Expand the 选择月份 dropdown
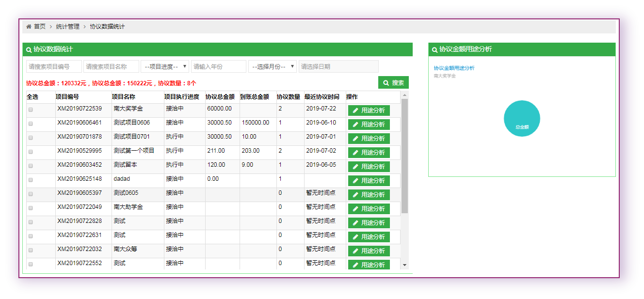This screenshot has width=644, height=299. [272, 66]
